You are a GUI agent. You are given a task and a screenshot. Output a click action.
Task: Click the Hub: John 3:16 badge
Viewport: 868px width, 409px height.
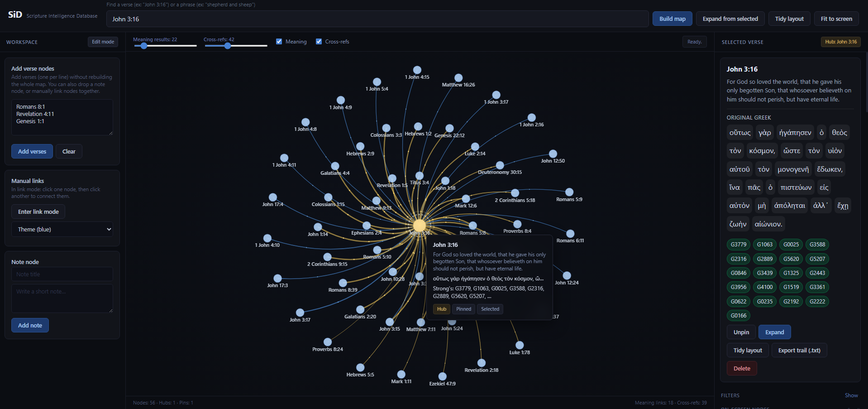pos(841,42)
